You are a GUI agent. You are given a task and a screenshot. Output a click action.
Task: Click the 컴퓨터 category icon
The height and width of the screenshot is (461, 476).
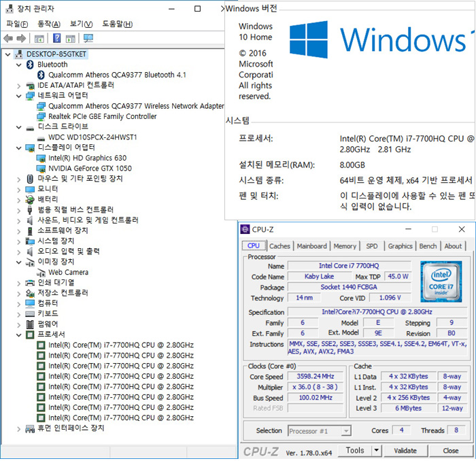(30, 303)
